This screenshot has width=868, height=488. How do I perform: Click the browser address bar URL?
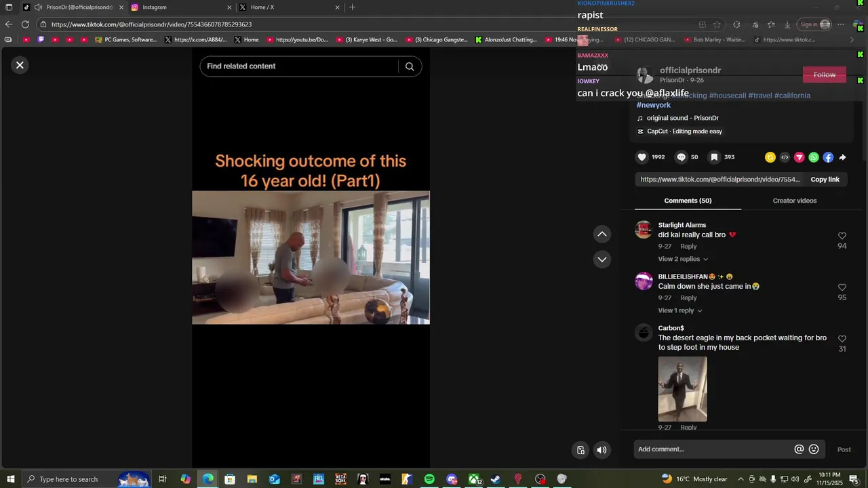(151, 24)
